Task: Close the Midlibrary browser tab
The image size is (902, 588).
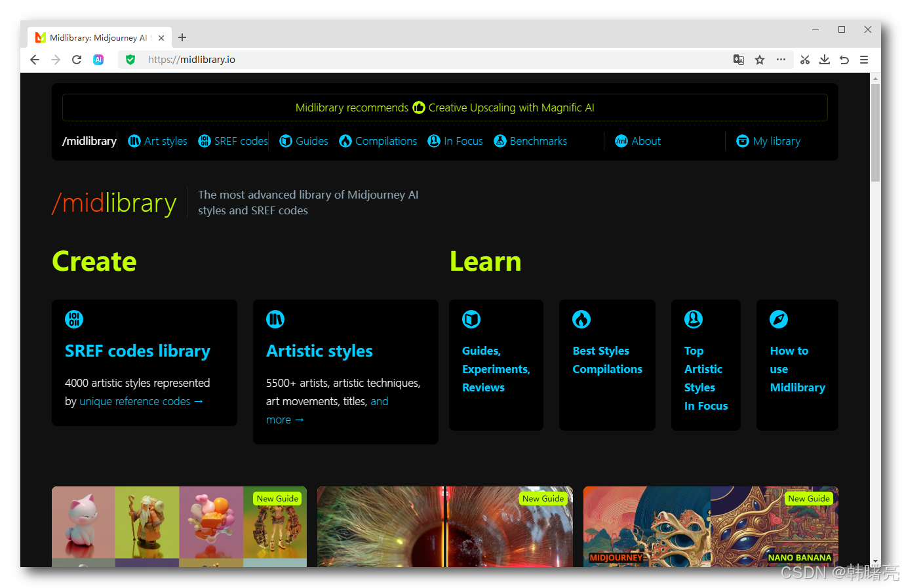Action: [x=161, y=38]
